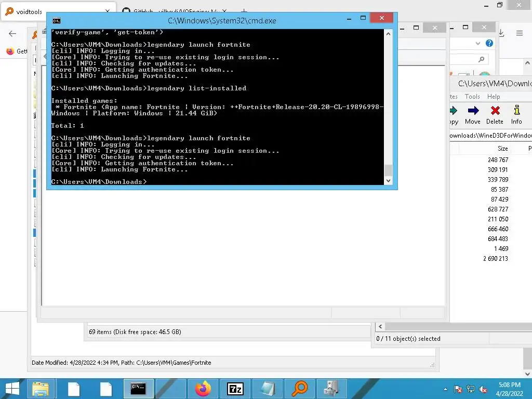Click the 'Total: 1' line in cmd

(x=68, y=126)
